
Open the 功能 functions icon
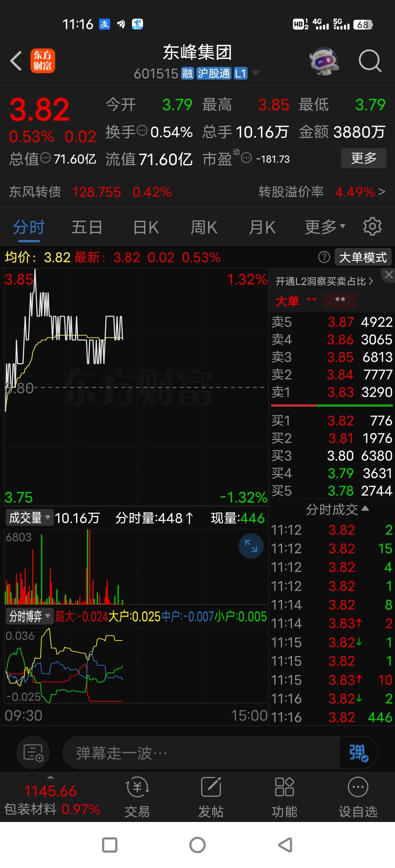point(284,797)
